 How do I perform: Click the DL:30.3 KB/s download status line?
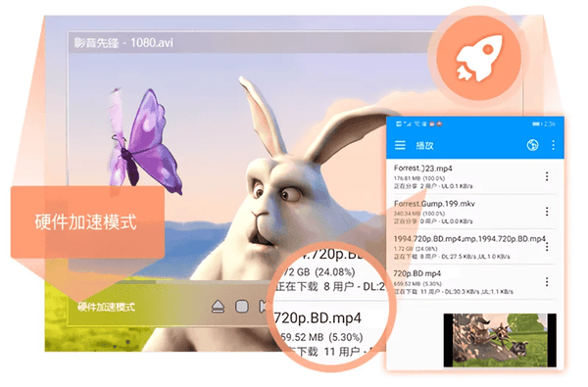pyautogui.click(x=454, y=291)
